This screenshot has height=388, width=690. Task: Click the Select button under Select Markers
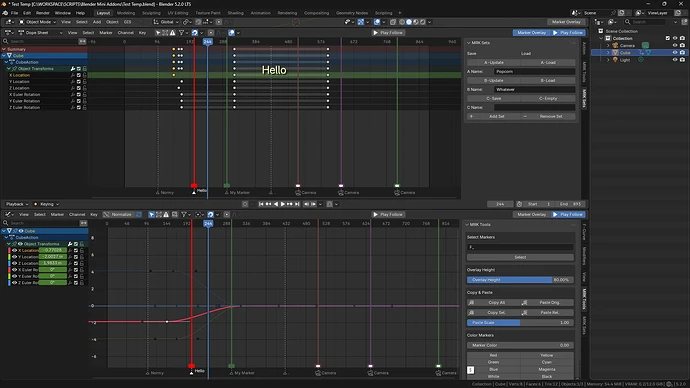point(520,257)
